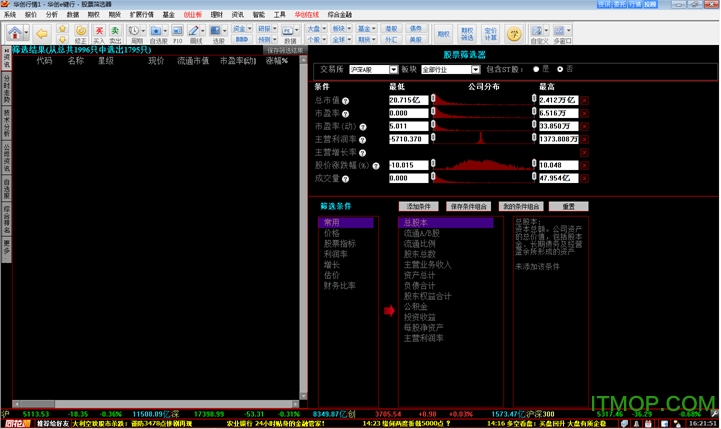Delete the 股价涨跌幅 condition row
This screenshot has height=429, width=721.
584,165
